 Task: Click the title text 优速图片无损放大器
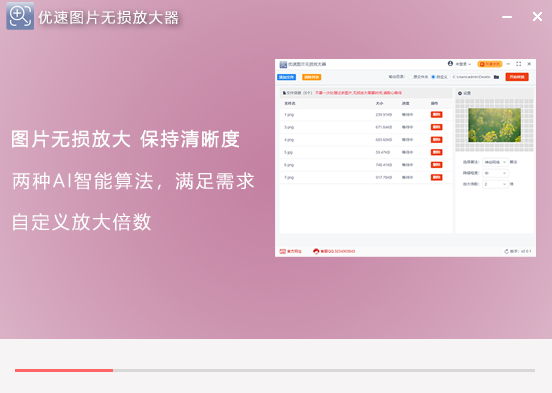(108, 18)
